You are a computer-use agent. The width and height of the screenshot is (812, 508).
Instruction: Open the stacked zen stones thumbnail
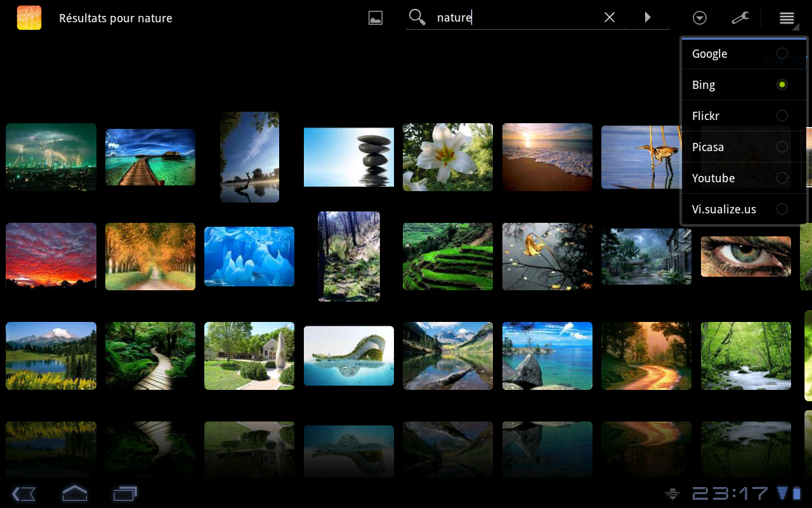click(x=349, y=157)
